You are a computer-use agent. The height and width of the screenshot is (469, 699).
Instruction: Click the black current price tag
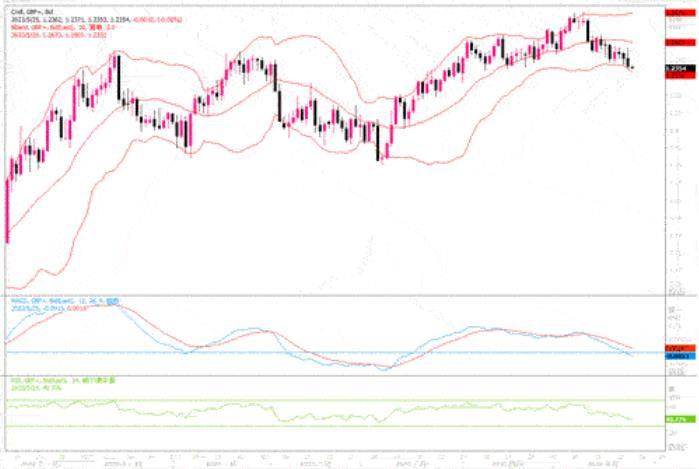point(680,68)
